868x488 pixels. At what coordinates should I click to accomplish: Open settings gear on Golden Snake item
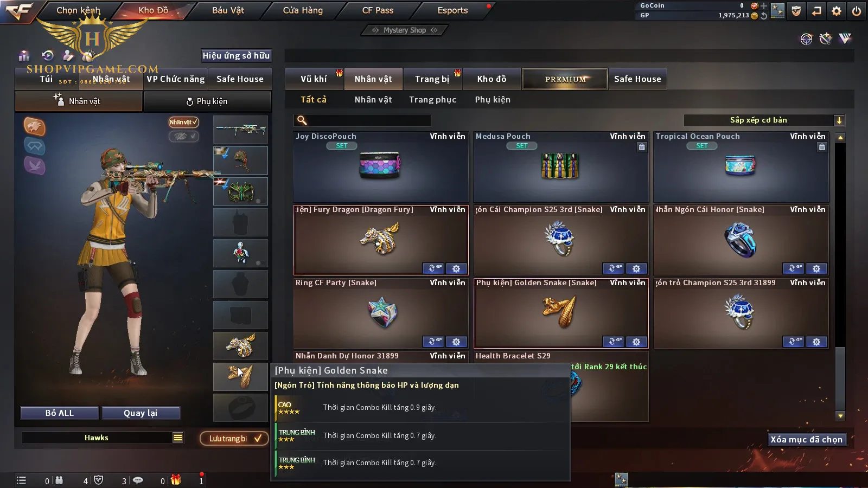[636, 342]
